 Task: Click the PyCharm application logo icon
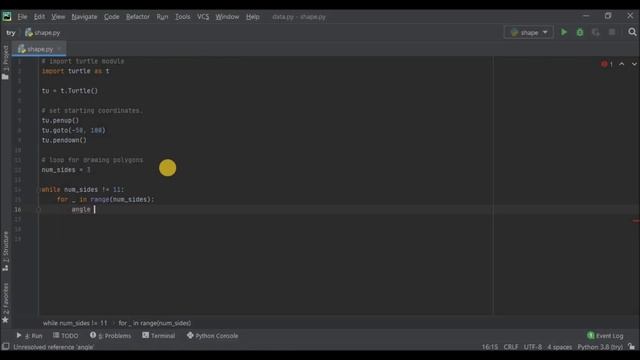point(7,16)
